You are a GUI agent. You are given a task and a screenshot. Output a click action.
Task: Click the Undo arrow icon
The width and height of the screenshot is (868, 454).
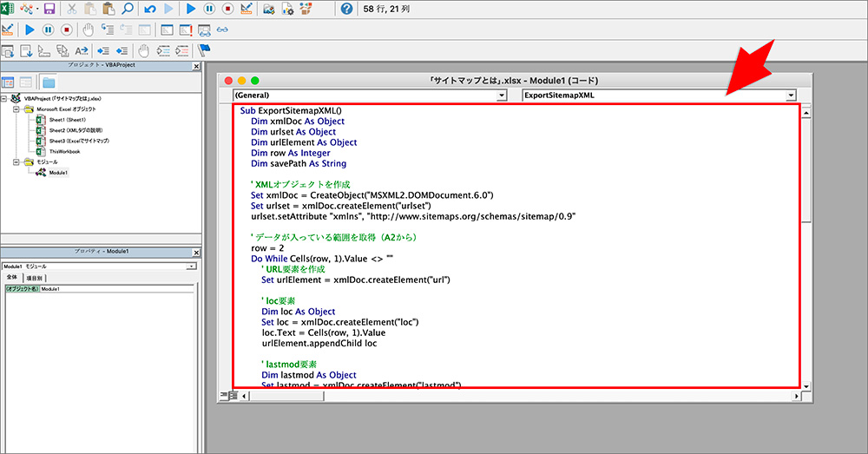click(149, 9)
